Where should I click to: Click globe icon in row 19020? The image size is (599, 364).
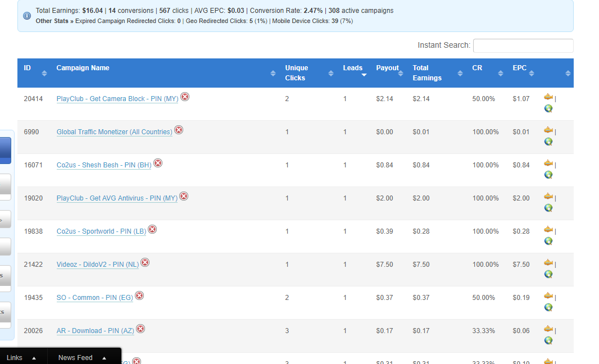tap(548, 208)
